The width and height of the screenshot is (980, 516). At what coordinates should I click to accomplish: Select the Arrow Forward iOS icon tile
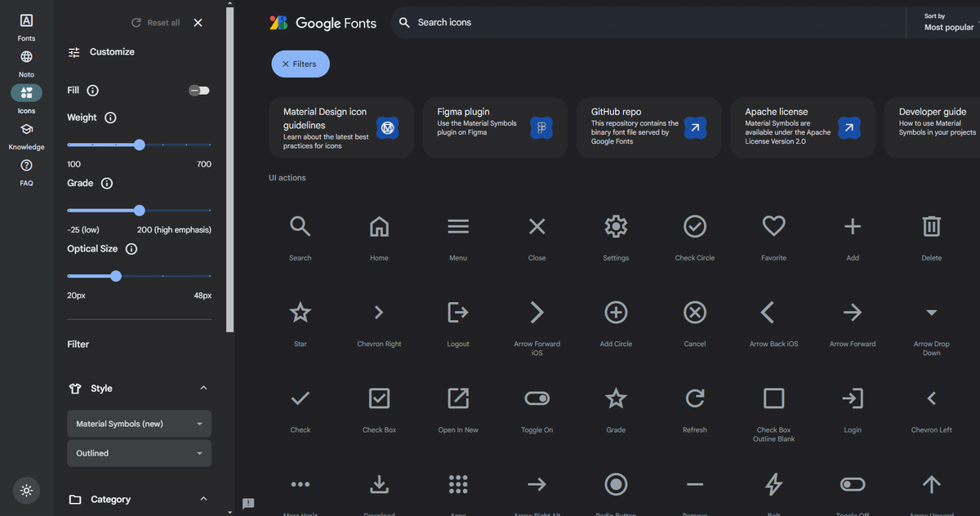point(537,325)
